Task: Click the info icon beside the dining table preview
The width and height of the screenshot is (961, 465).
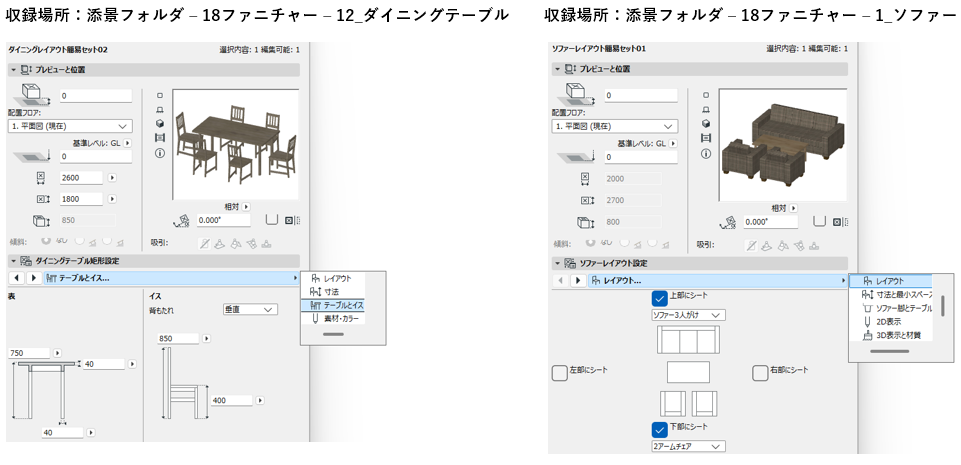Action: coord(160,153)
